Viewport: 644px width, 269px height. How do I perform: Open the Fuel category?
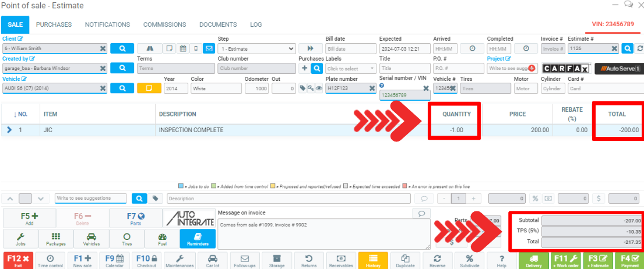(x=162, y=239)
